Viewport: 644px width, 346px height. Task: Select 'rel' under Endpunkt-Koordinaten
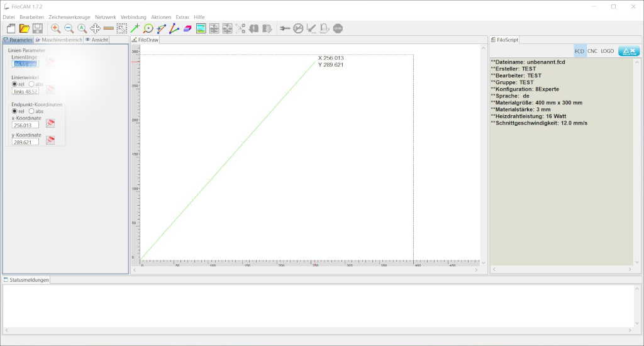(x=15, y=111)
